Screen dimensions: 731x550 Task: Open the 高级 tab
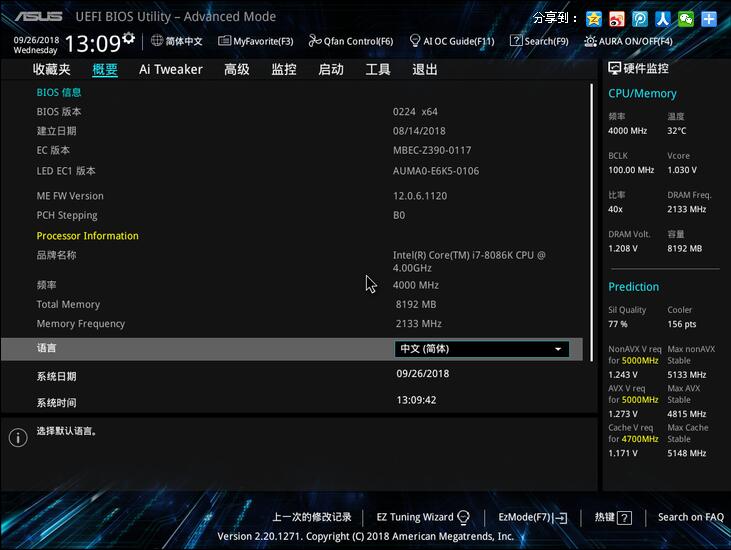[x=237, y=69]
